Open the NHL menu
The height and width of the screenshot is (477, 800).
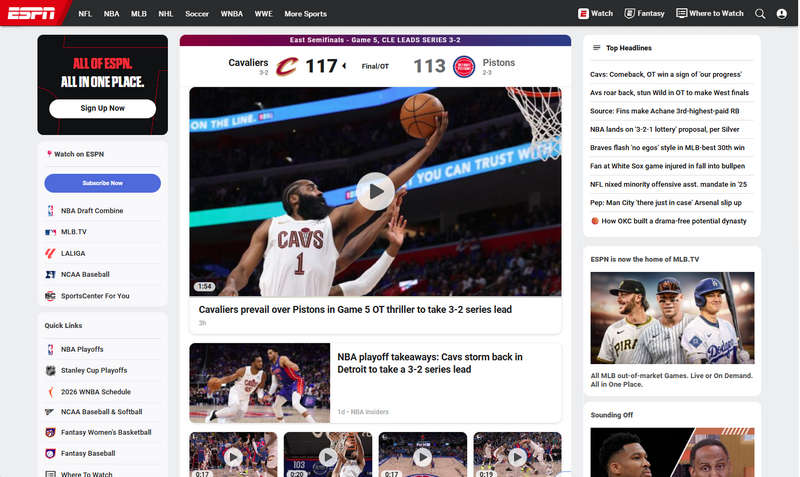pos(166,14)
